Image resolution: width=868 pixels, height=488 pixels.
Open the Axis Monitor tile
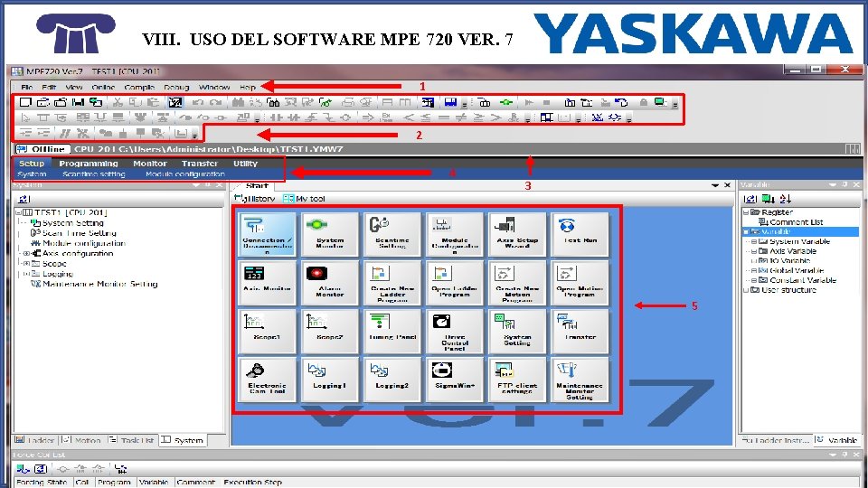pyautogui.click(x=268, y=283)
